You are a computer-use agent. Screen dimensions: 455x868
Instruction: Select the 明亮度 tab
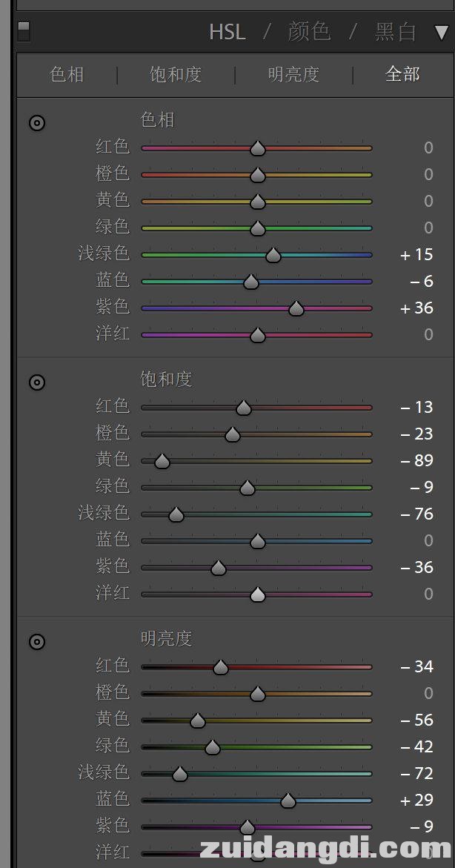292,74
